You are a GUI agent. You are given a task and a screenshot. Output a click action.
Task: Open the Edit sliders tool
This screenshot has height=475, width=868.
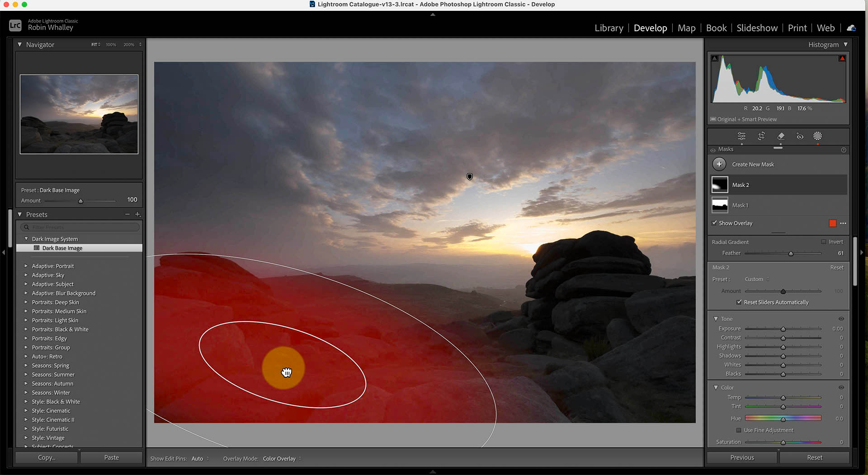(741, 136)
